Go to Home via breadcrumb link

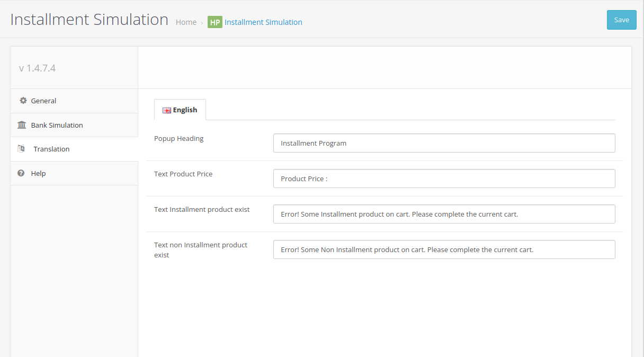(x=186, y=22)
